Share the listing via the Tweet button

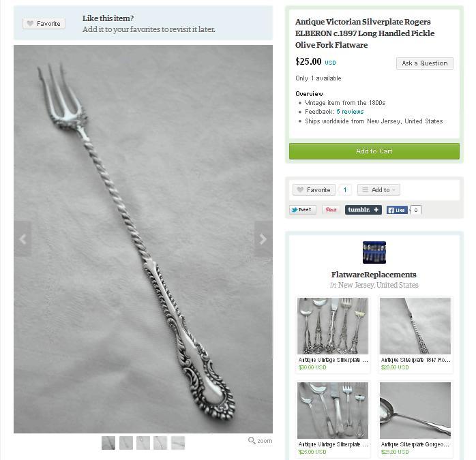click(303, 210)
